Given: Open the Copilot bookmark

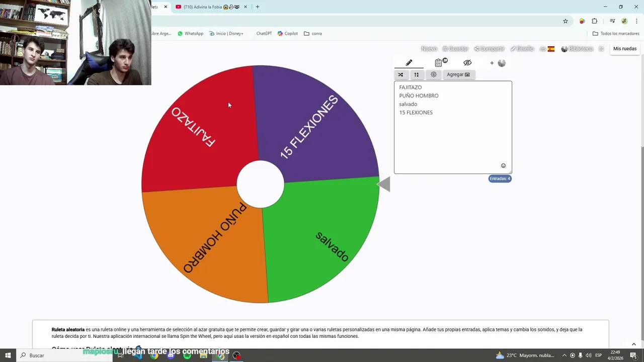Looking at the screenshot, I should [x=288, y=34].
